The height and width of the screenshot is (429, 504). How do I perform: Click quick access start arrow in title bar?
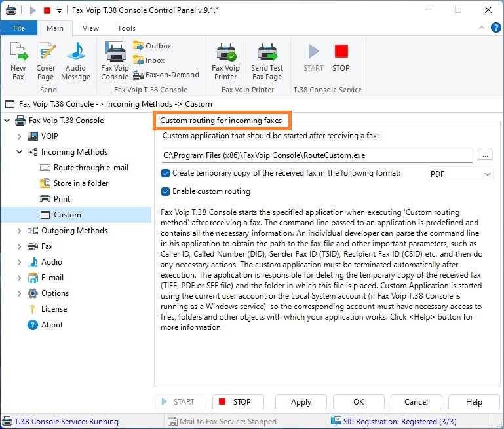pos(33,10)
